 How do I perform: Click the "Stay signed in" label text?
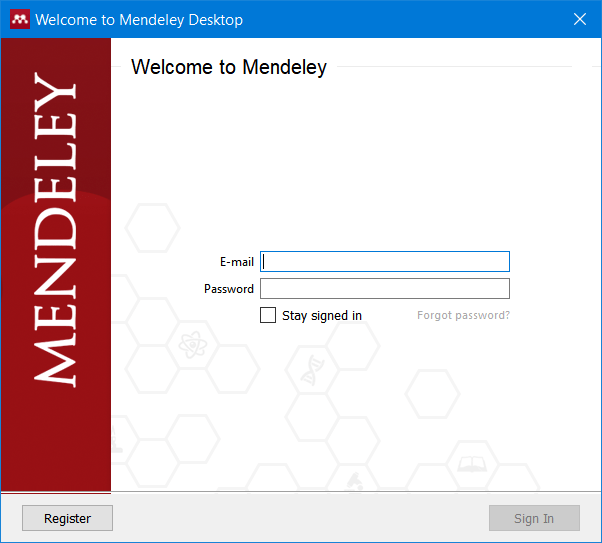(x=321, y=316)
